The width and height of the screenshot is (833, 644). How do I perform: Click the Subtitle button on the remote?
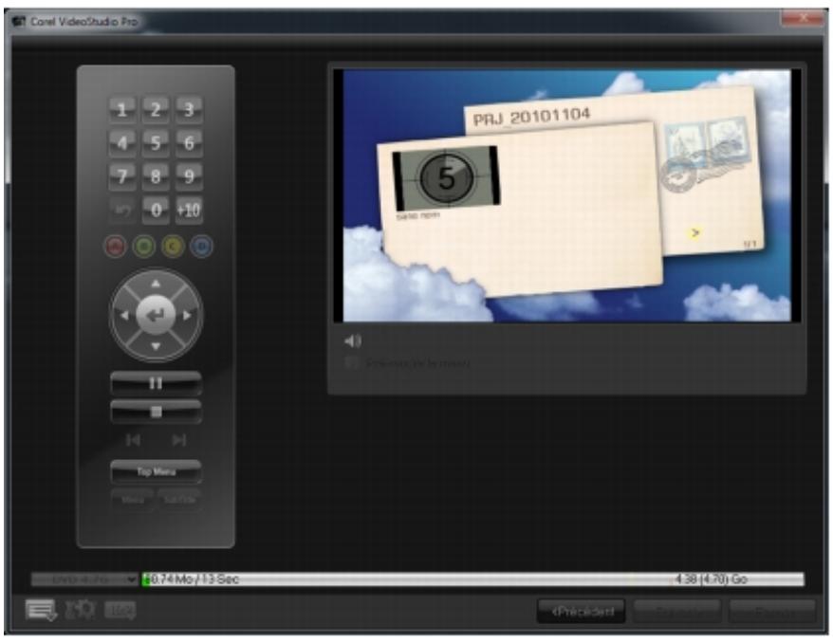[179, 500]
